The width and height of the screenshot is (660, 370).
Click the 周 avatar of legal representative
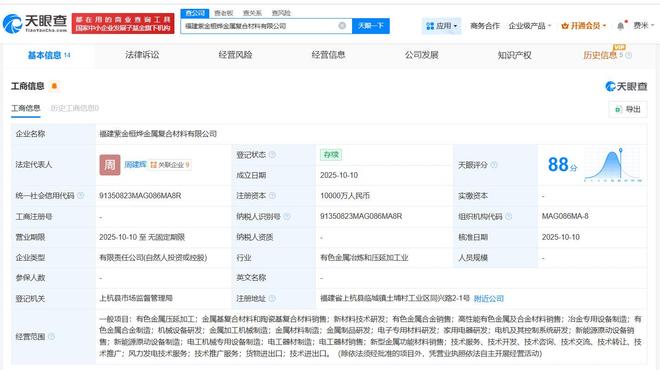(x=110, y=165)
